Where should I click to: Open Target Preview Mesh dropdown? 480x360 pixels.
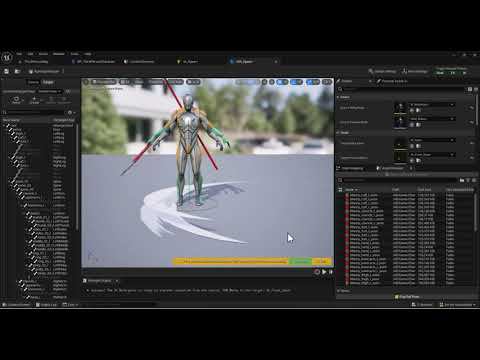coord(432,154)
